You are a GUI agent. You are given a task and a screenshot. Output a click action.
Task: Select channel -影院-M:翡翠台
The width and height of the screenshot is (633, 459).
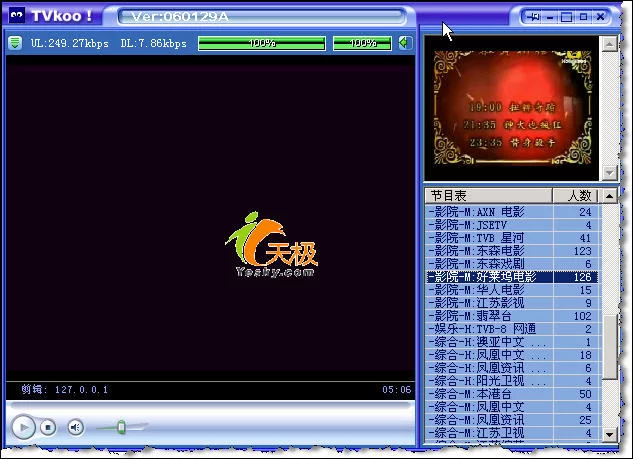click(512, 316)
